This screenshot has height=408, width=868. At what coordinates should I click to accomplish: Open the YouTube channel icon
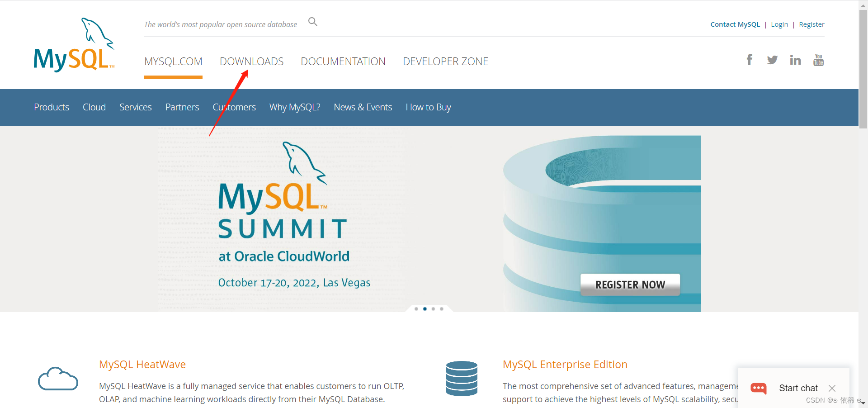pos(818,59)
